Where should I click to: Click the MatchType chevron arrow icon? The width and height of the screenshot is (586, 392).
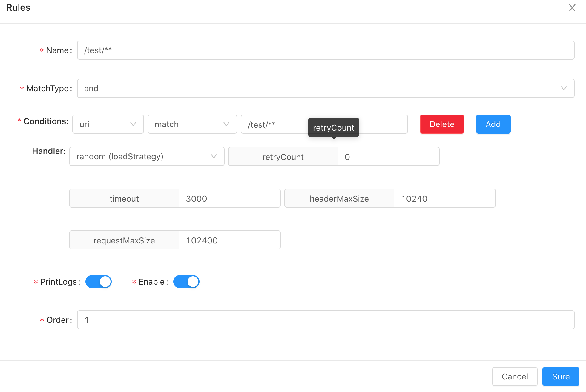564,88
